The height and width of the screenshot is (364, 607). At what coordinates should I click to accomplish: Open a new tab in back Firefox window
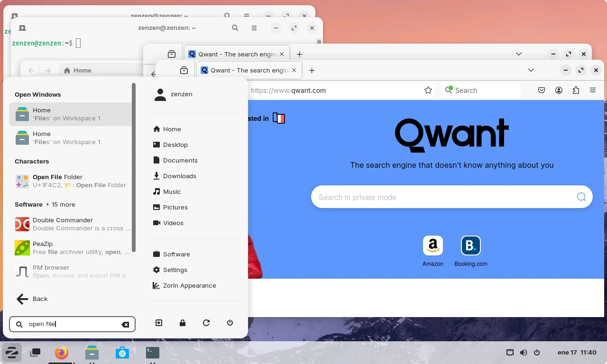[299, 54]
